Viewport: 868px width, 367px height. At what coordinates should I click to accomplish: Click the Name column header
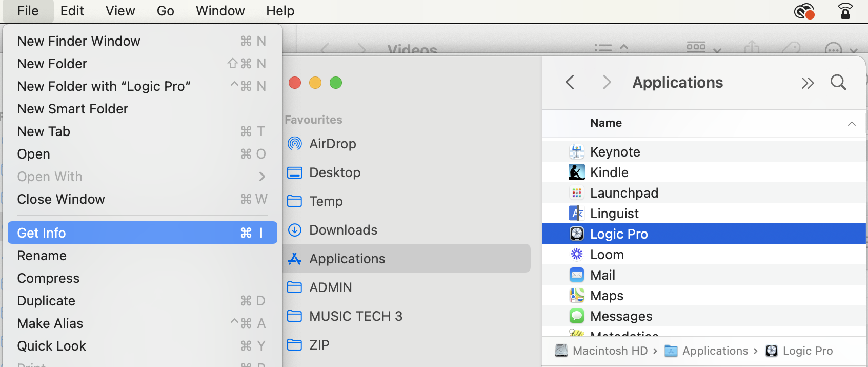(x=606, y=123)
